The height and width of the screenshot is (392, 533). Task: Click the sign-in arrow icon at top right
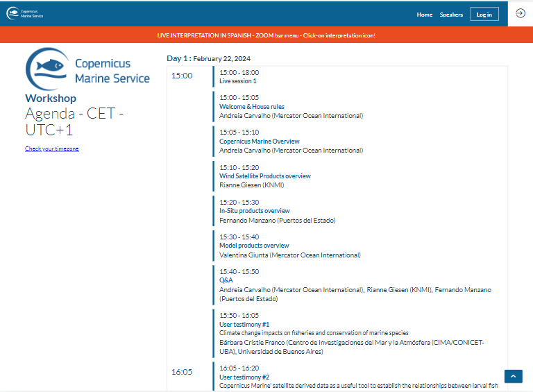pos(521,14)
